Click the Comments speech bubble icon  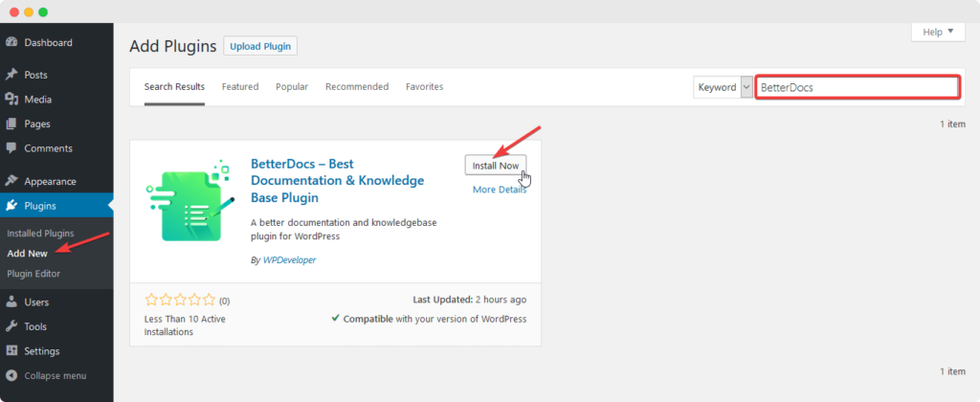coord(11,148)
